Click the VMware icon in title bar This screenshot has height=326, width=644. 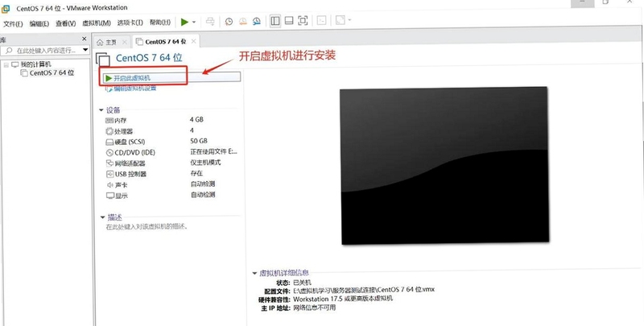click(6, 9)
